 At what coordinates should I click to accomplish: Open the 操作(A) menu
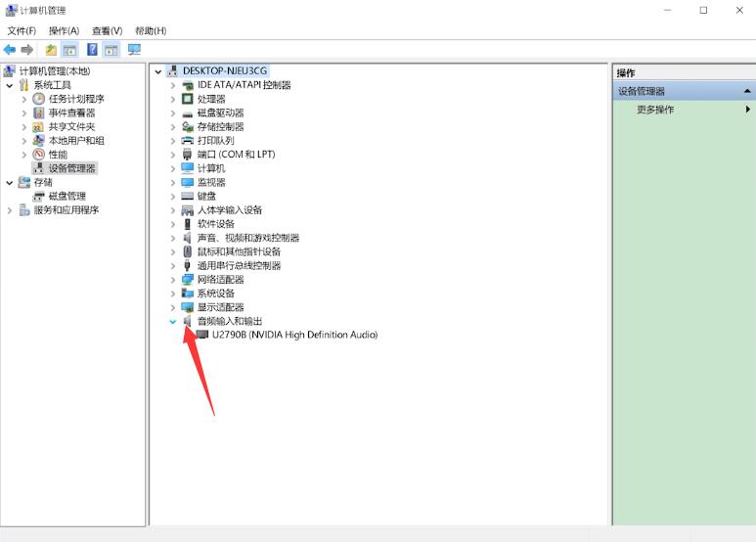64,31
